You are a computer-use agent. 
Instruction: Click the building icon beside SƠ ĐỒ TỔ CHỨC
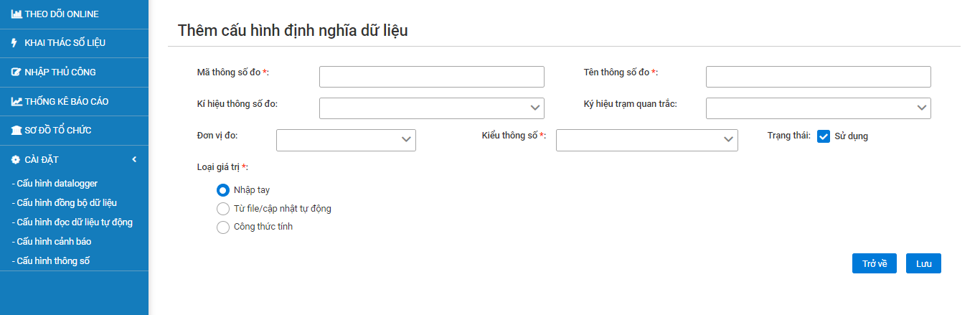16,131
